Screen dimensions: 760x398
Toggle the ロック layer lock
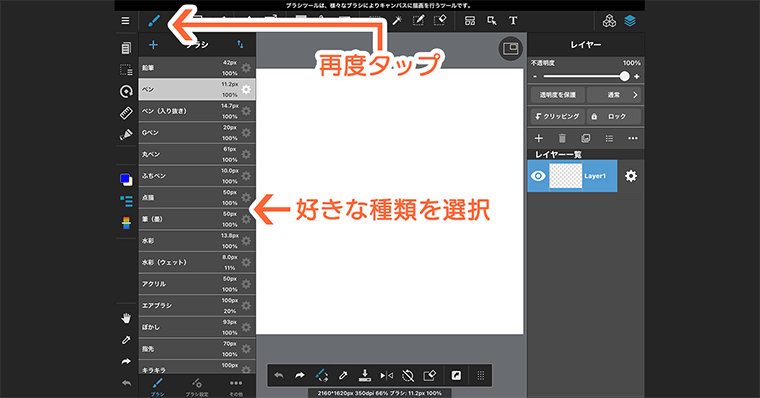[614, 116]
